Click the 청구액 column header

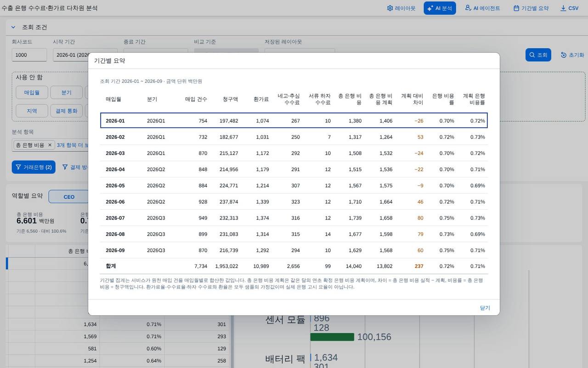click(x=230, y=99)
